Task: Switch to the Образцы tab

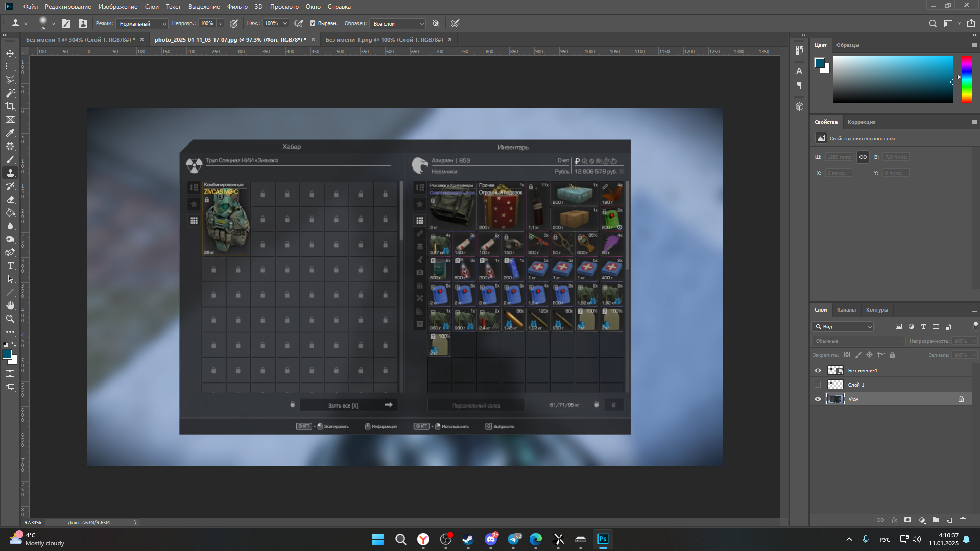Action: 848,45
